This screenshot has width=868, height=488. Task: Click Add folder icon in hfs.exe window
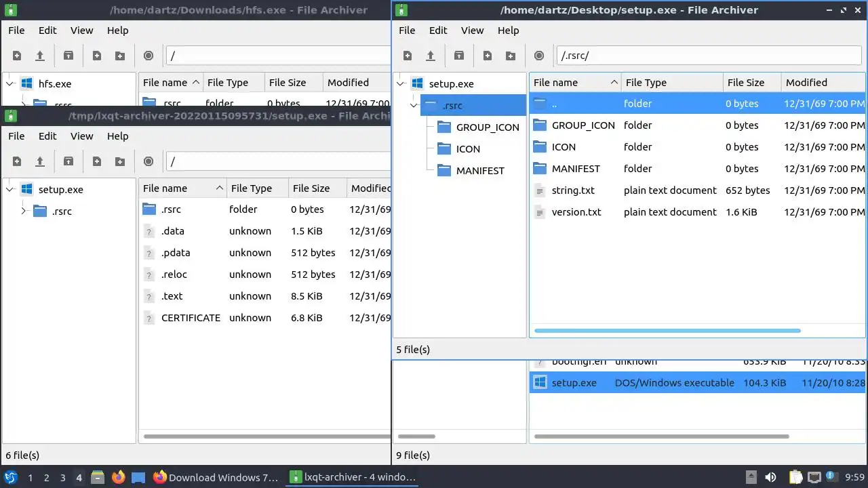[120, 56]
